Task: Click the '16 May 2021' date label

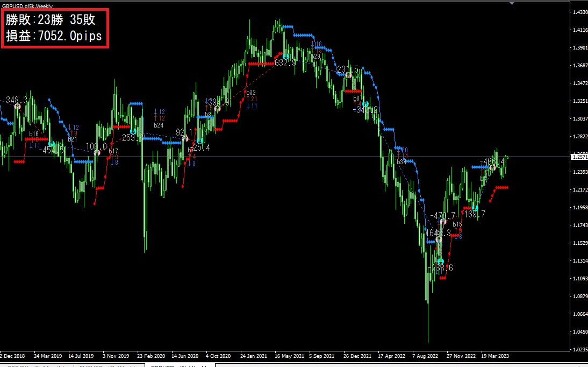Action: pyautogui.click(x=290, y=356)
